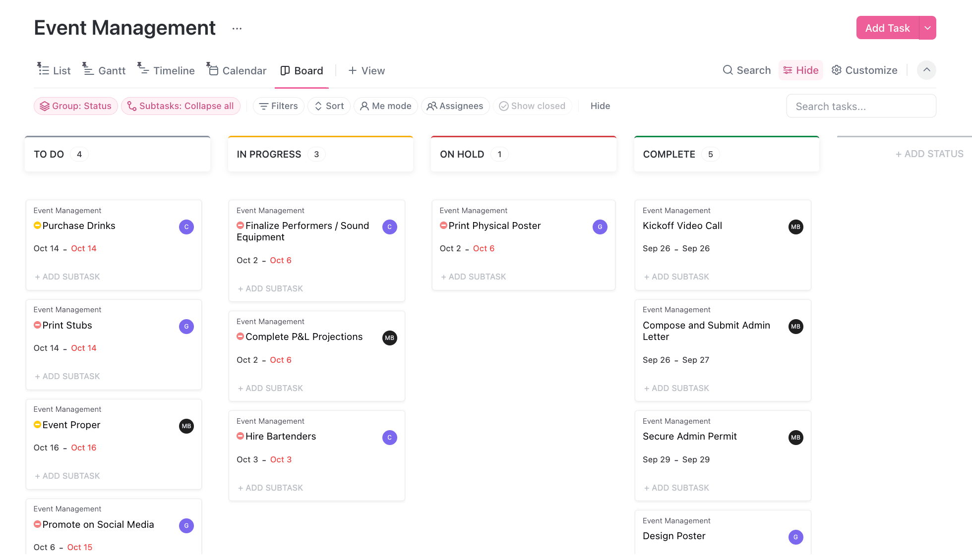972x560 pixels.
Task: Click Search tasks input field
Action: (861, 106)
